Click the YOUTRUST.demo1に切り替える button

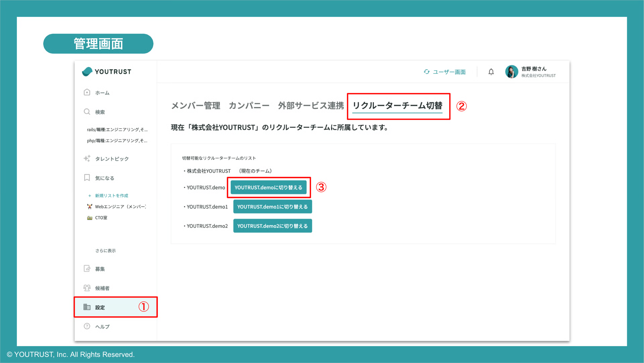[272, 207]
